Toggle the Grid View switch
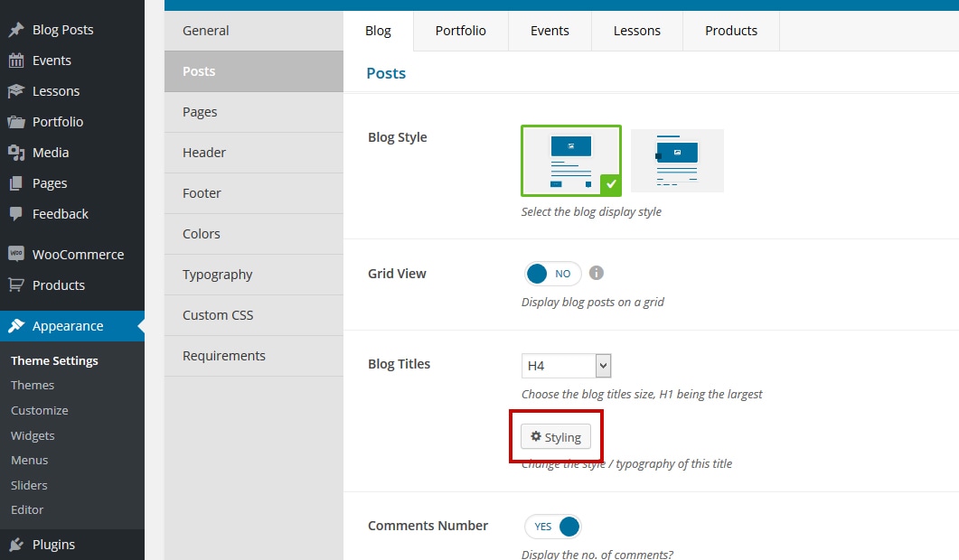 [552, 274]
